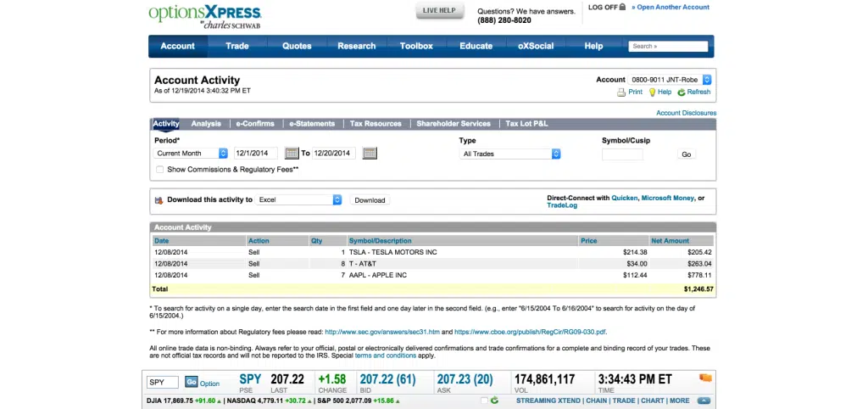
Task: Open the Type dropdown All Trades
Action: click(x=509, y=154)
